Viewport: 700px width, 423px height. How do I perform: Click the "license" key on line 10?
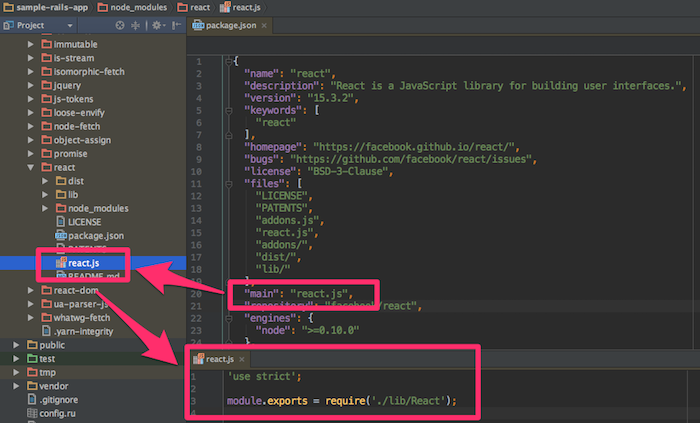click(x=270, y=171)
